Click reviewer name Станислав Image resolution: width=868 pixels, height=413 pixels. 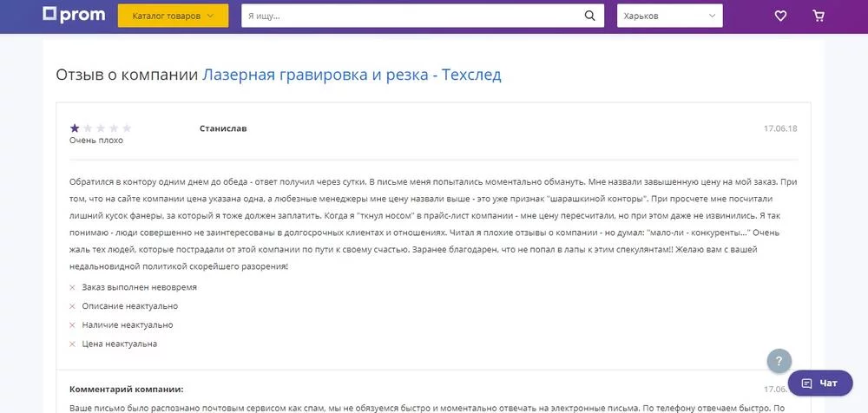[x=223, y=128]
